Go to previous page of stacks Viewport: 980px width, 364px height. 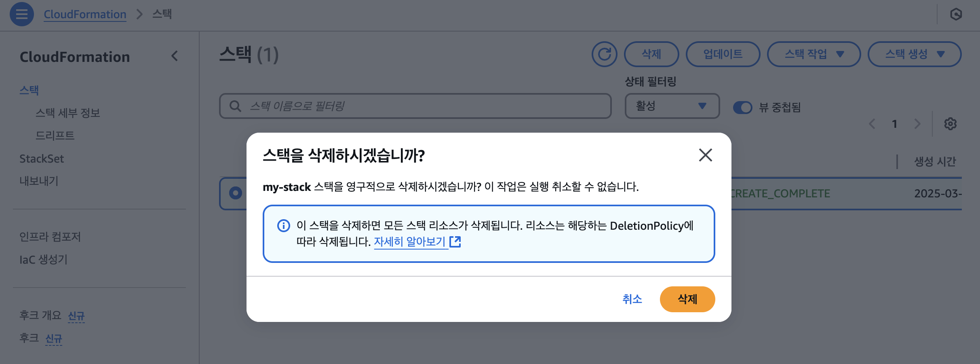[872, 124]
